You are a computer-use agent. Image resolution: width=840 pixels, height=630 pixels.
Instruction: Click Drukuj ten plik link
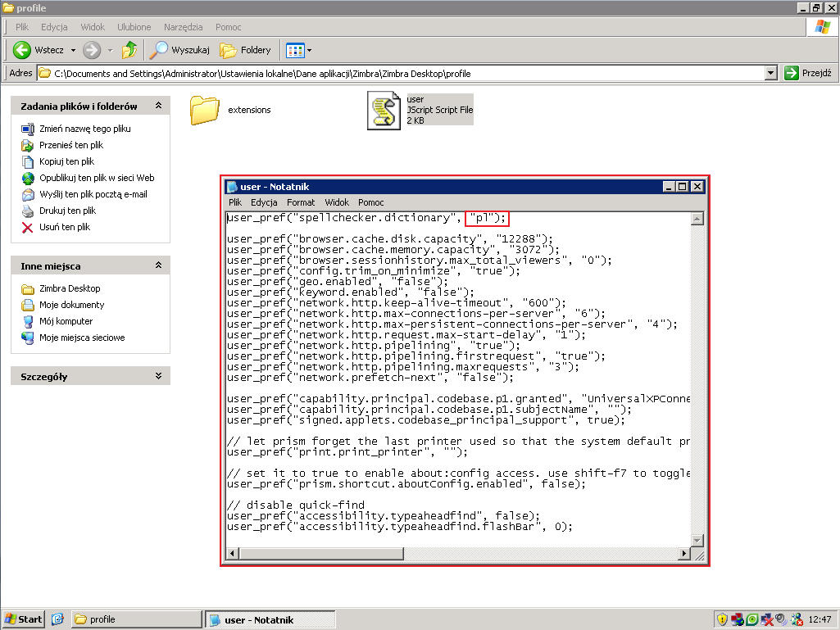pyautogui.click(x=67, y=211)
